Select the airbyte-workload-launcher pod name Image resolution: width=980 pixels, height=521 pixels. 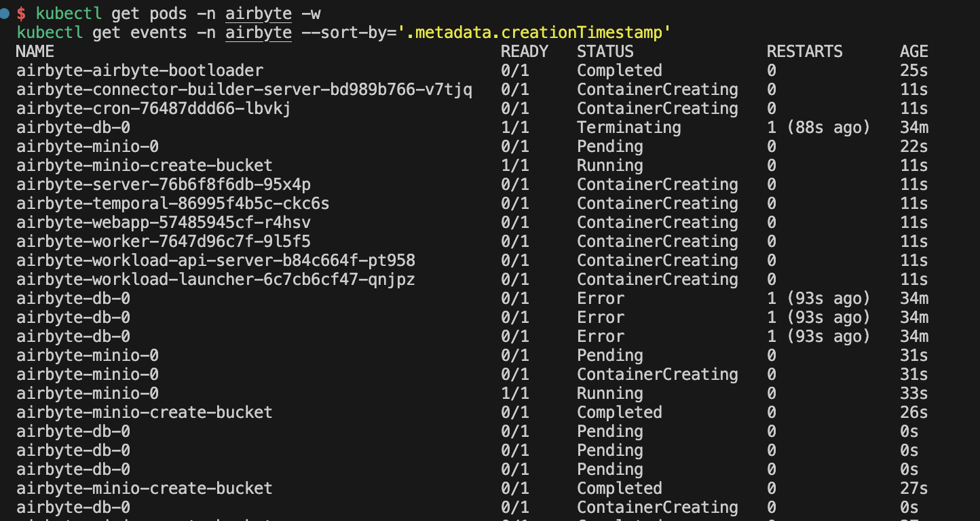click(216, 279)
